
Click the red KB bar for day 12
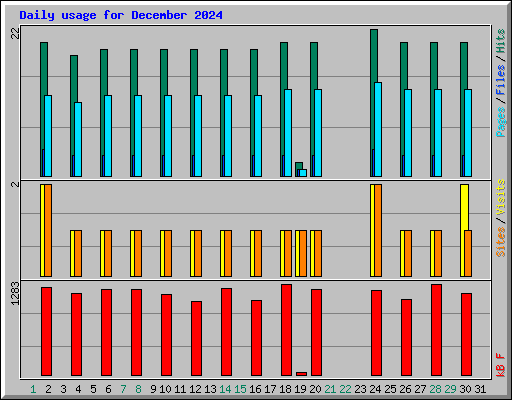pos(196,338)
